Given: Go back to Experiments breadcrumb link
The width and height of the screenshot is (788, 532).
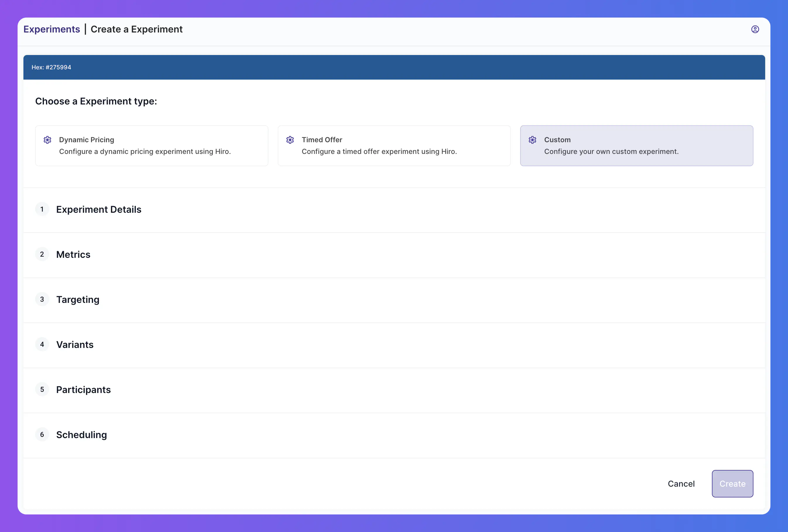Looking at the screenshot, I should point(52,29).
